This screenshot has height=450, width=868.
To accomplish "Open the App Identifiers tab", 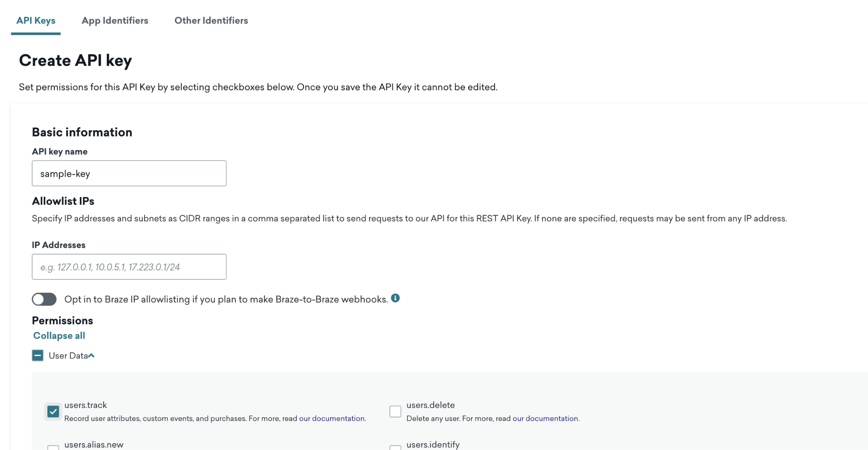I will (115, 20).
